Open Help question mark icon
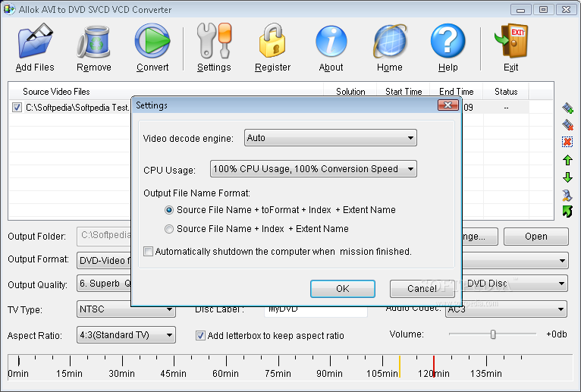 448,41
